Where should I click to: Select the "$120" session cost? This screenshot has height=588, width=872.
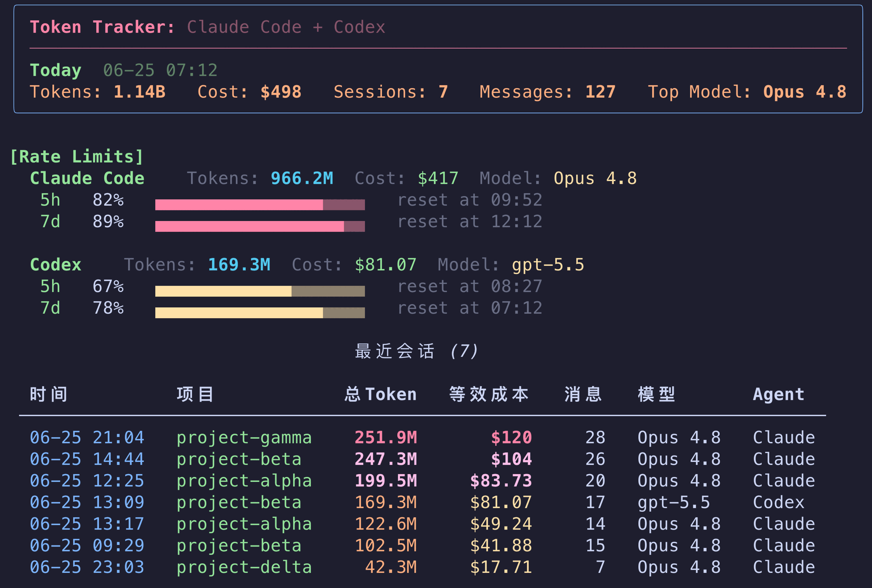coord(511,437)
